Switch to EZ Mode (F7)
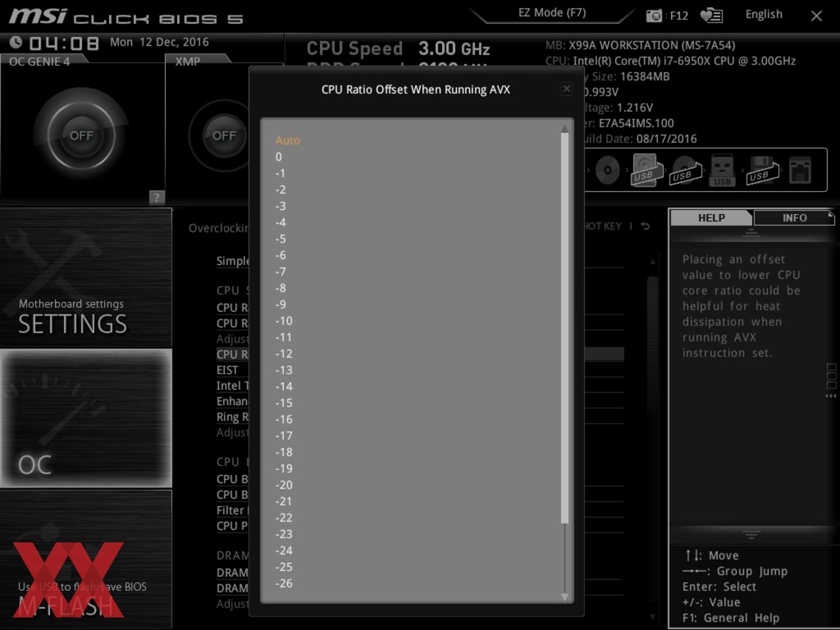Image resolution: width=840 pixels, height=630 pixels. point(552,13)
